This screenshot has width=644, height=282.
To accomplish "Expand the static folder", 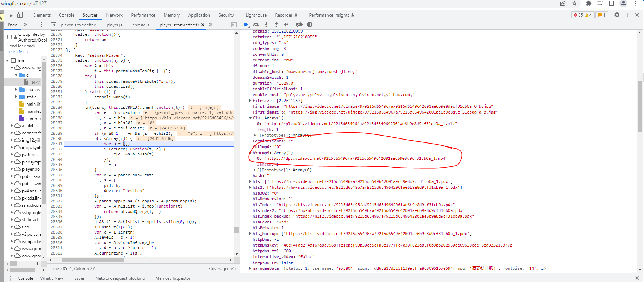I will point(16,97).
